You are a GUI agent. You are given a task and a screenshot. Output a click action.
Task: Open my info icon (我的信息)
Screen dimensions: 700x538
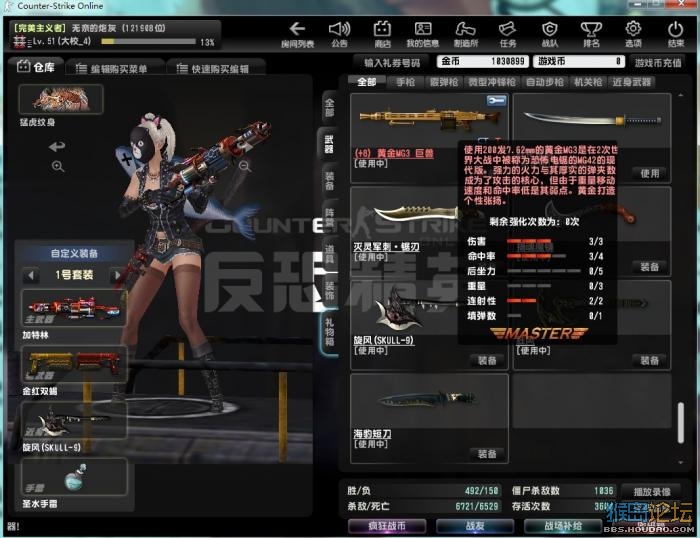[x=422, y=29]
